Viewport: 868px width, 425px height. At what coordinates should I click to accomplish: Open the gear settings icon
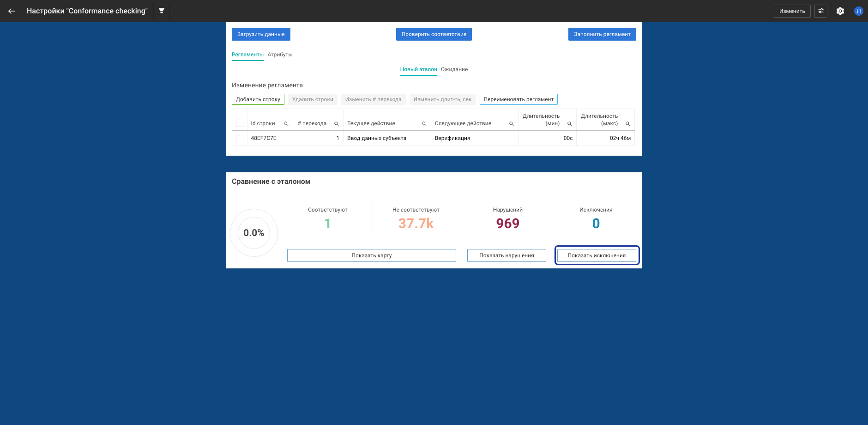pos(840,11)
